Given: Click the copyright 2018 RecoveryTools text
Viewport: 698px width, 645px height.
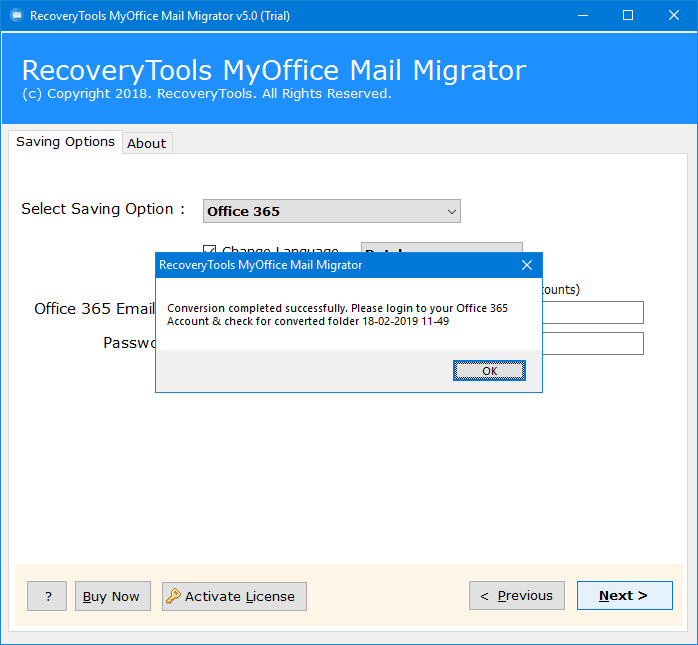Looking at the screenshot, I should click(207, 94).
